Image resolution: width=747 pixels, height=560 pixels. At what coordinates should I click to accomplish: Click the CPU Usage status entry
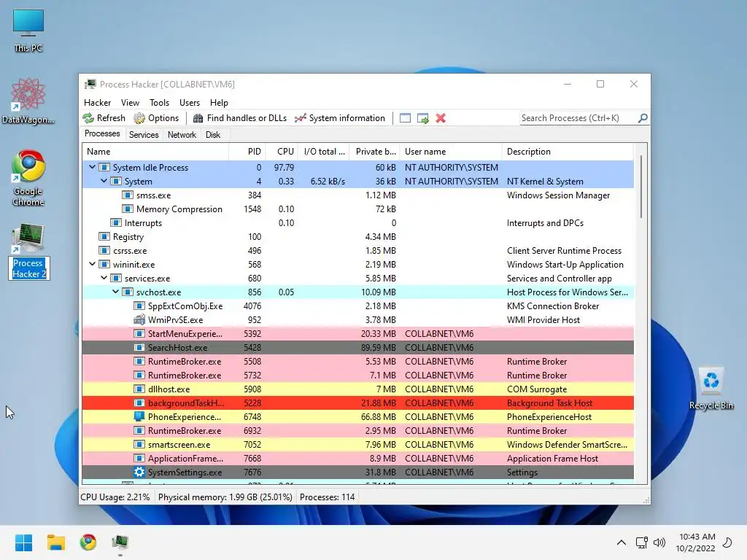point(115,497)
